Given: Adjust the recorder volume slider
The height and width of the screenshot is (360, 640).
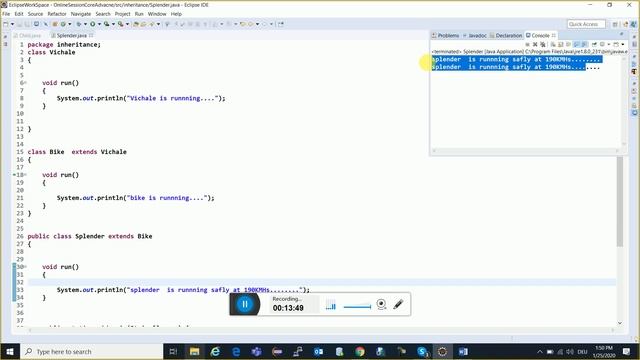Looking at the screenshot, I should coord(357,307).
